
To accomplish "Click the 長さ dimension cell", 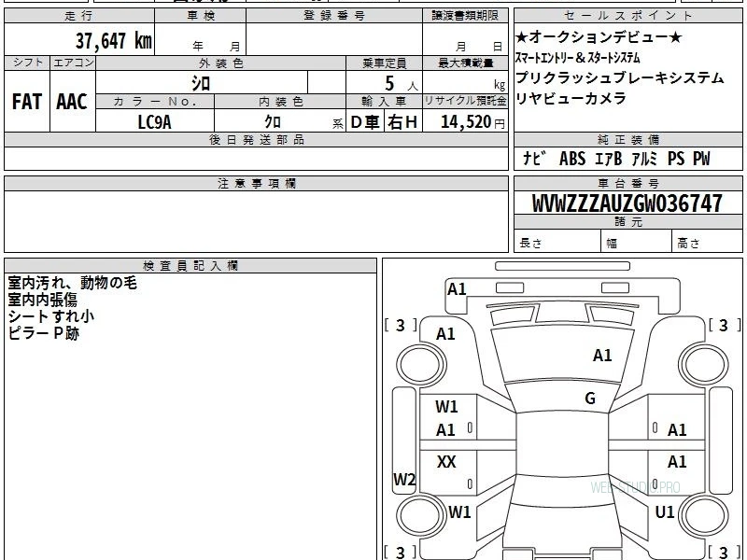I will (557, 242).
